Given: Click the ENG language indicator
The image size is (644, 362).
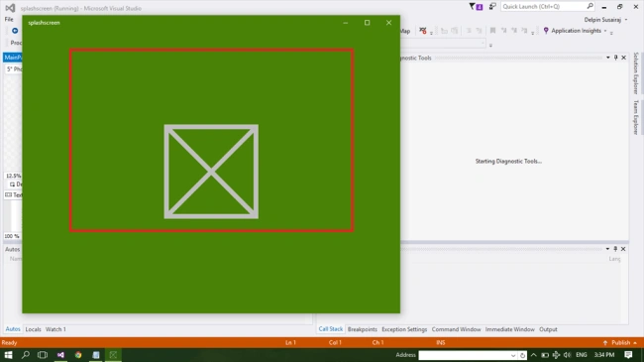Looking at the screenshot, I should click(582, 355).
